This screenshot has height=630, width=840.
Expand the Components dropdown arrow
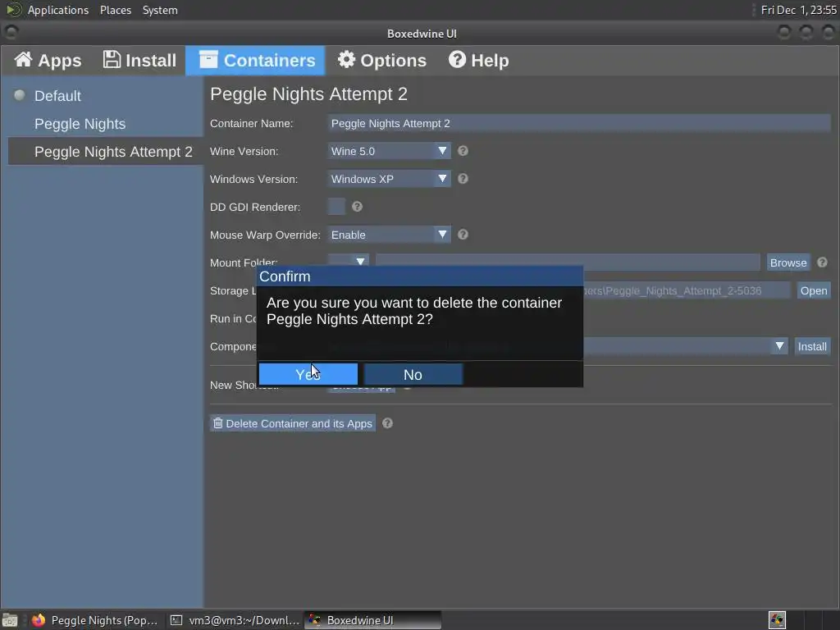click(779, 346)
